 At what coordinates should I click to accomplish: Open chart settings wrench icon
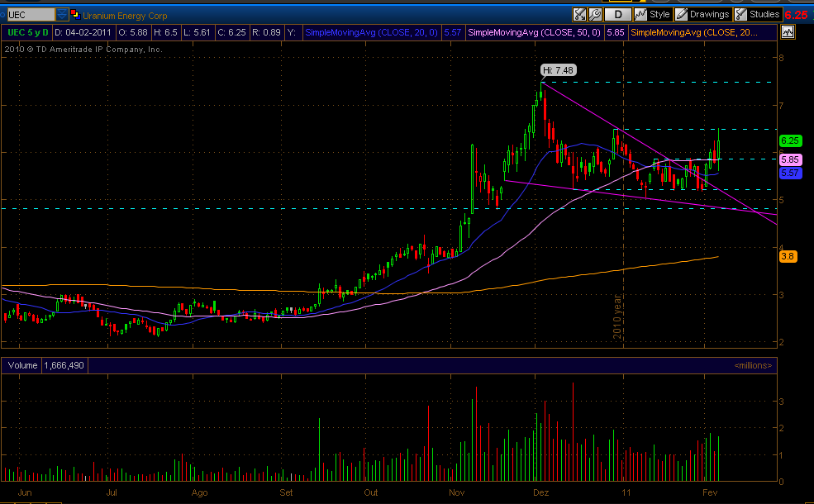[x=595, y=15]
